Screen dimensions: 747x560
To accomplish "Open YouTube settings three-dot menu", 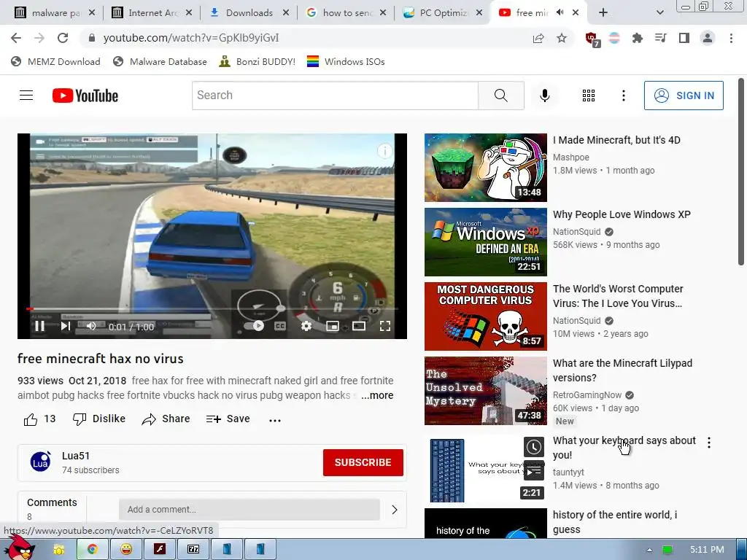I will coord(623,96).
